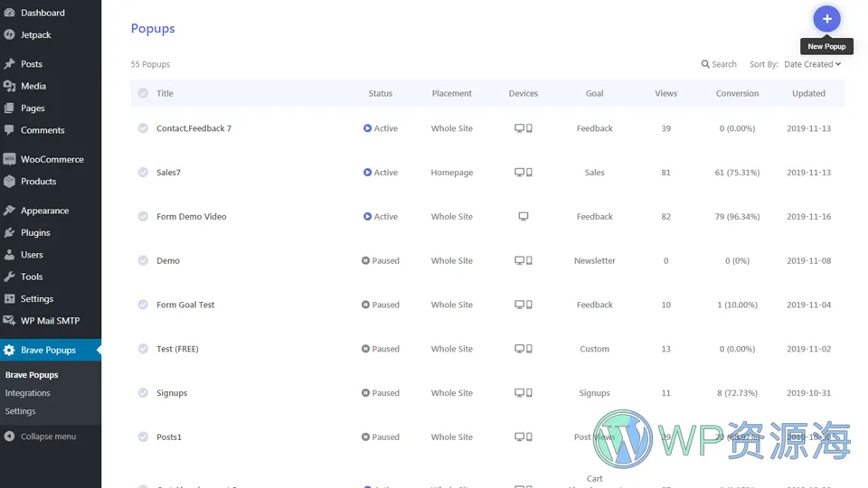Click the desktop device icon for Form Demo Video
The width and height of the screenshot is (868, 488).
point(523,217)
